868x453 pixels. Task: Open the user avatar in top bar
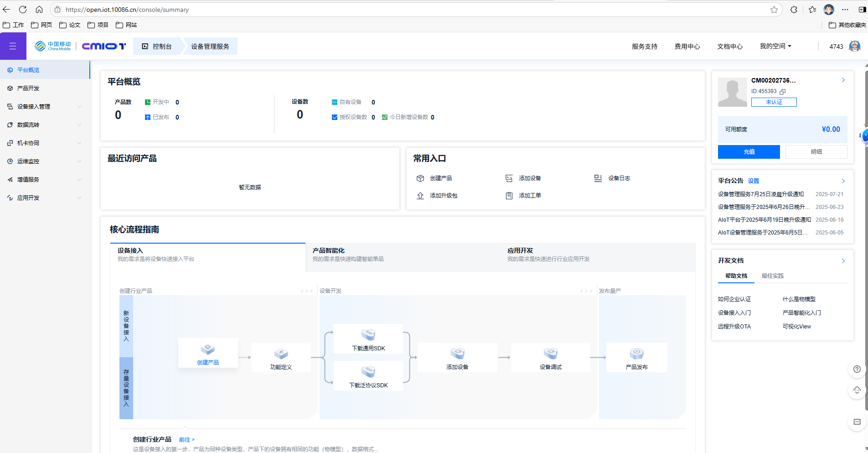855,46
